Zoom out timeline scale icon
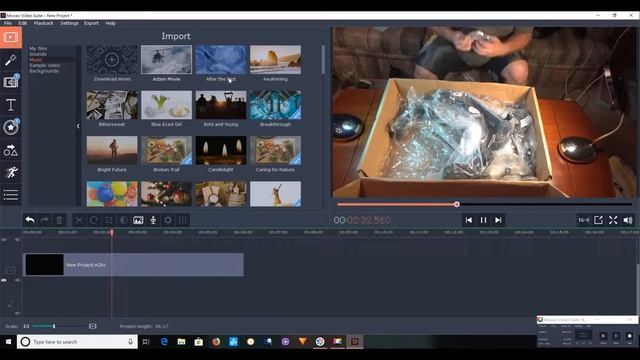640x360 pixels. pyautogui.click(x=27, y=326)
